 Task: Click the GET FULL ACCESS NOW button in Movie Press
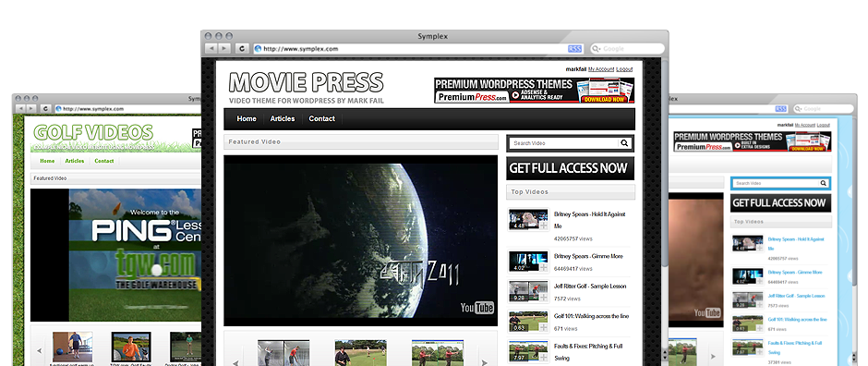[570, 168]
